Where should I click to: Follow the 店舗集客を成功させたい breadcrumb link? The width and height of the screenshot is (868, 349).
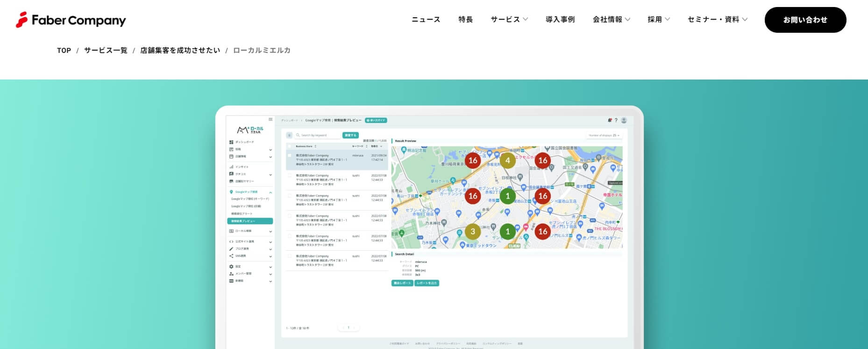(x=180, y=51)
